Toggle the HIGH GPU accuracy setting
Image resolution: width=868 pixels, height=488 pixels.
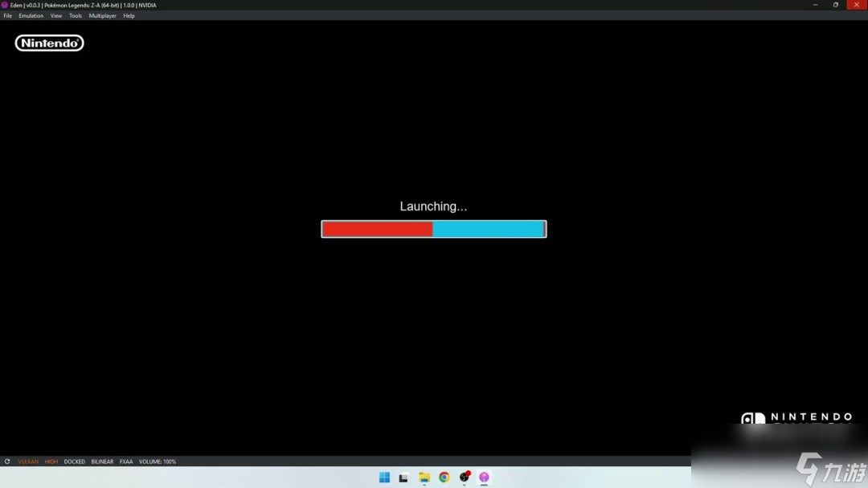click(x=51, y=461)
